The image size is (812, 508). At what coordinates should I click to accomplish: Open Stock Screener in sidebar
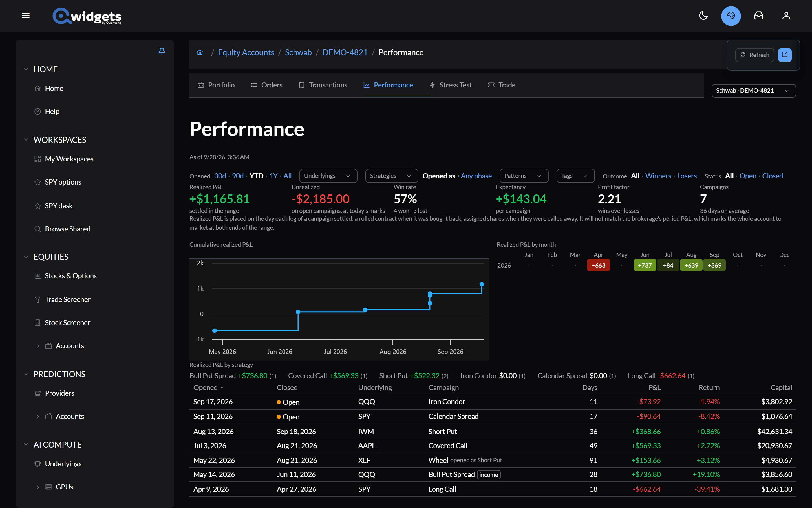coord(67,323)
